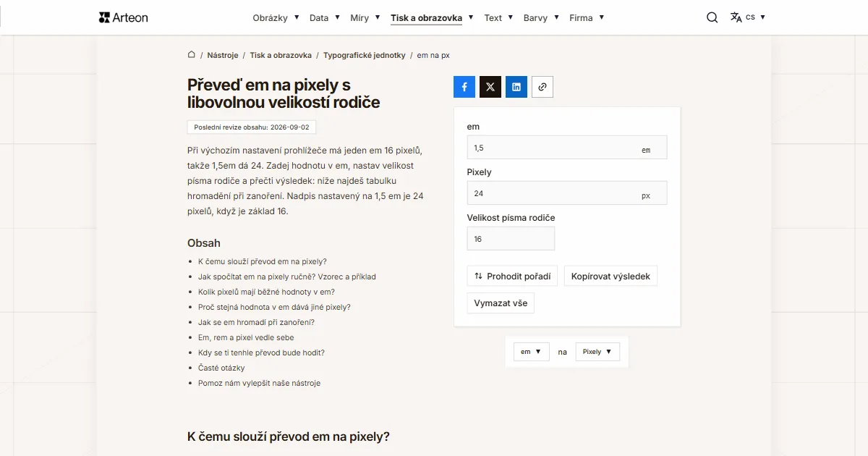868x456 pixels.
Task: Jump to Časté otázky section
Action: click(x=221, y=368)
